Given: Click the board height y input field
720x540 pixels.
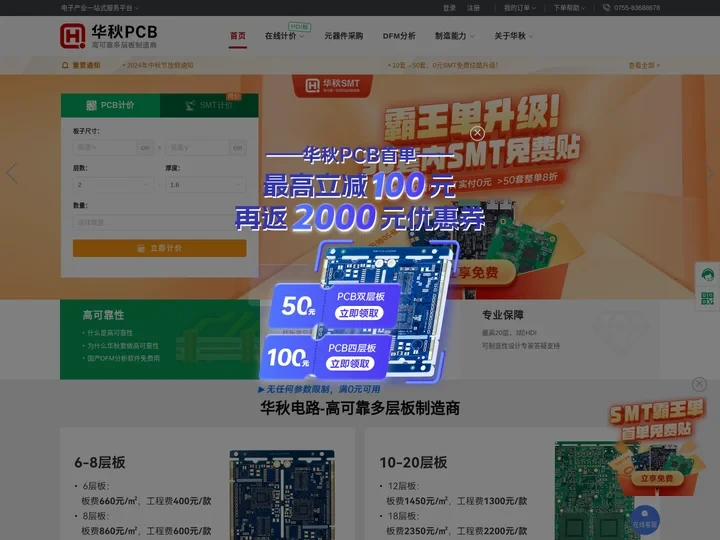Looking at the screenshot, I should tap(197, 147).
